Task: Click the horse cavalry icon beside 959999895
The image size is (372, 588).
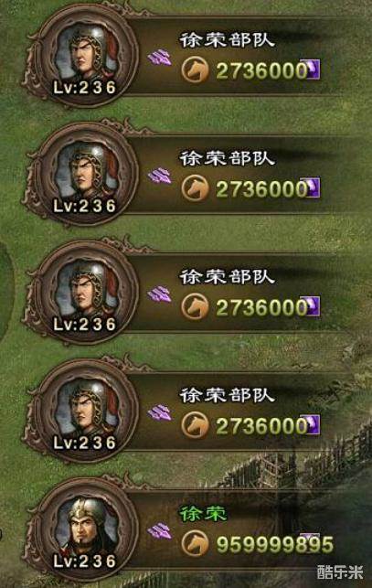Action: coord(195,543)
